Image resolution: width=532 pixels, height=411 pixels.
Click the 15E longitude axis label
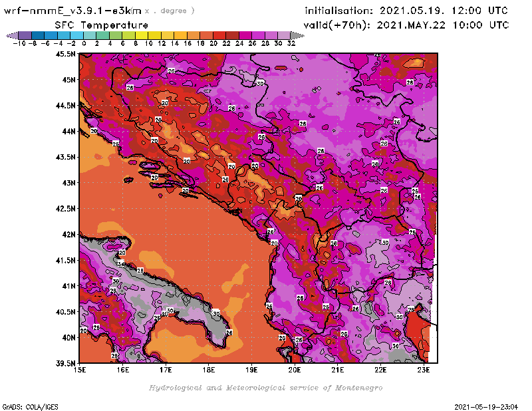[x=80, y=370]
